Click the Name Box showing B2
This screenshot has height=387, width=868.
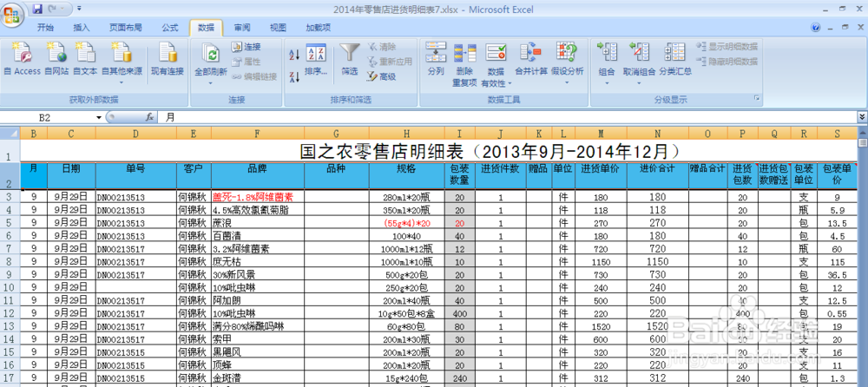click(45, 117)
